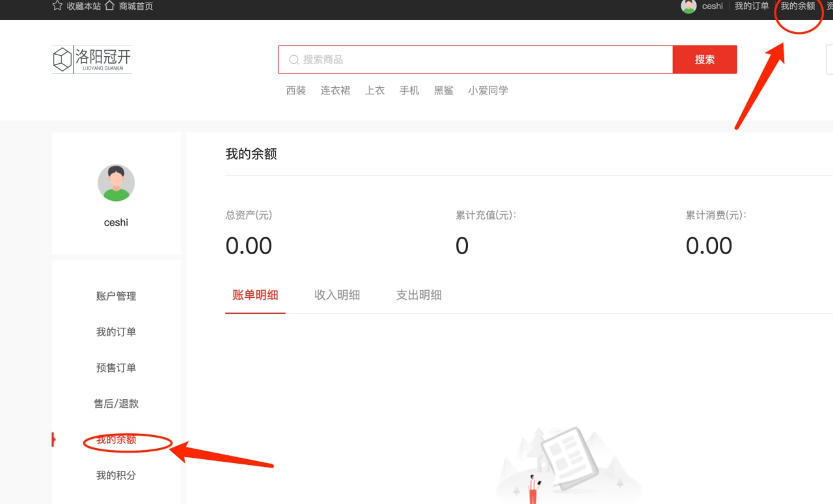Click the ceshi avatar in top bar
The height and width of the screenshot is (504, 833).
tap(689, 6)
